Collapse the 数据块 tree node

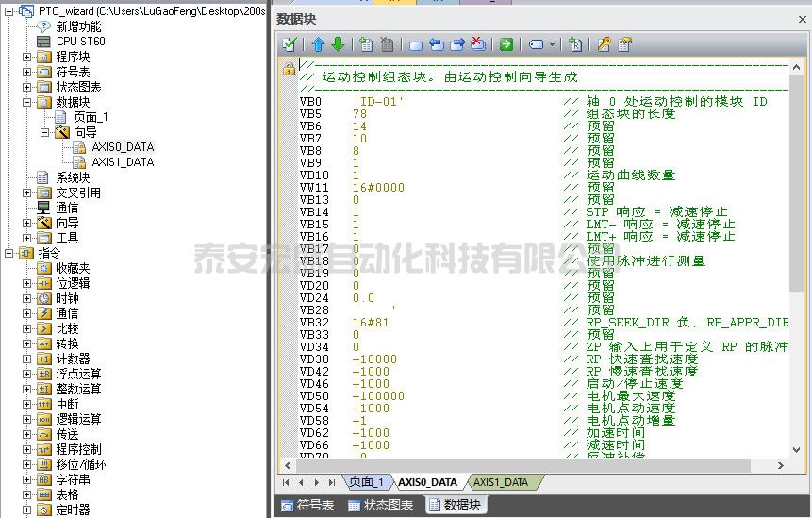click(27, 102)
